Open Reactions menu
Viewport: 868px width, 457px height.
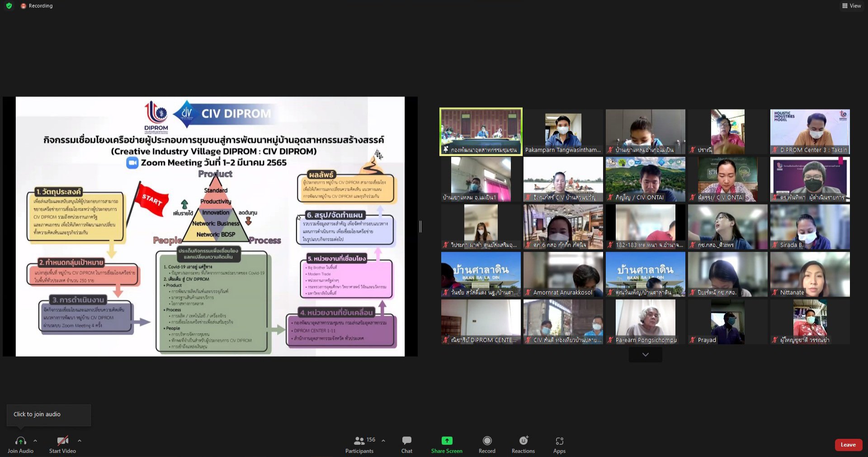tap(523, 445)
